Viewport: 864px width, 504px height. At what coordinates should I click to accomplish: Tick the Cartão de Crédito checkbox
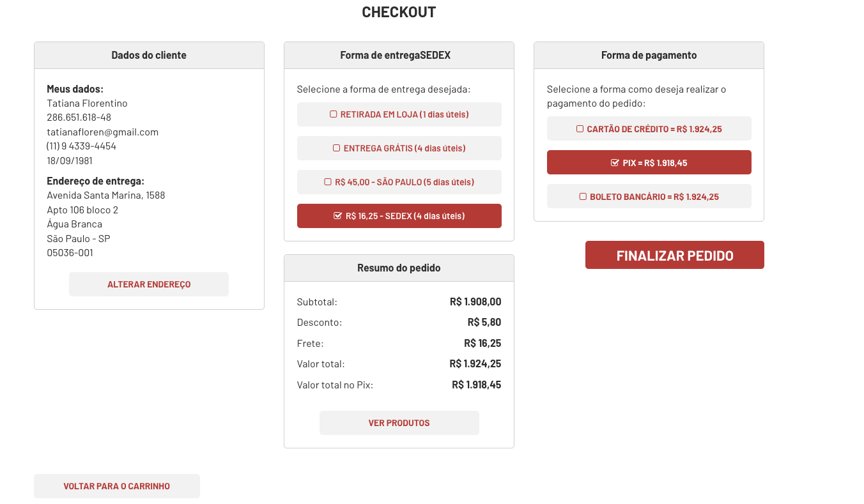(x=580, y=129)
